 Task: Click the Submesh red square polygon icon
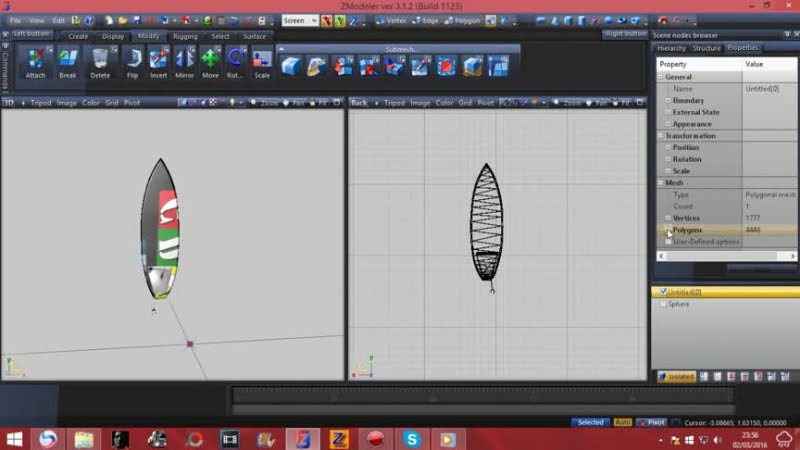(x=446, y=66)
